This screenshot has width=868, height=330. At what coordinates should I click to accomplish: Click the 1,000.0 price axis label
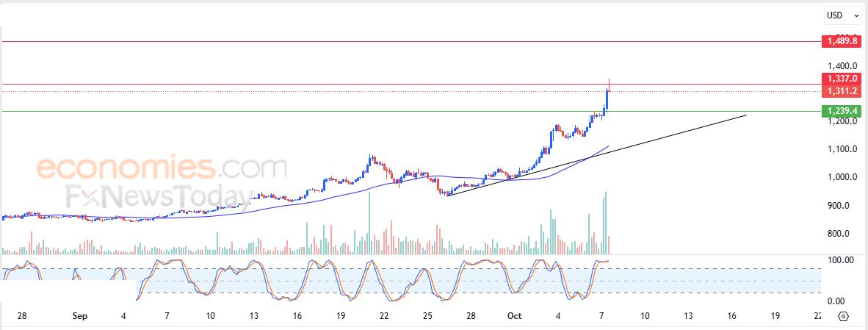click(841, 177)
